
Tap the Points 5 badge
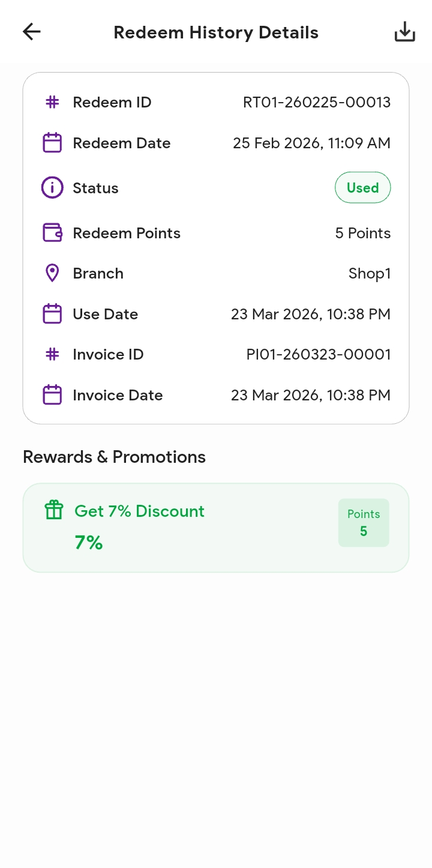[364, 523]
